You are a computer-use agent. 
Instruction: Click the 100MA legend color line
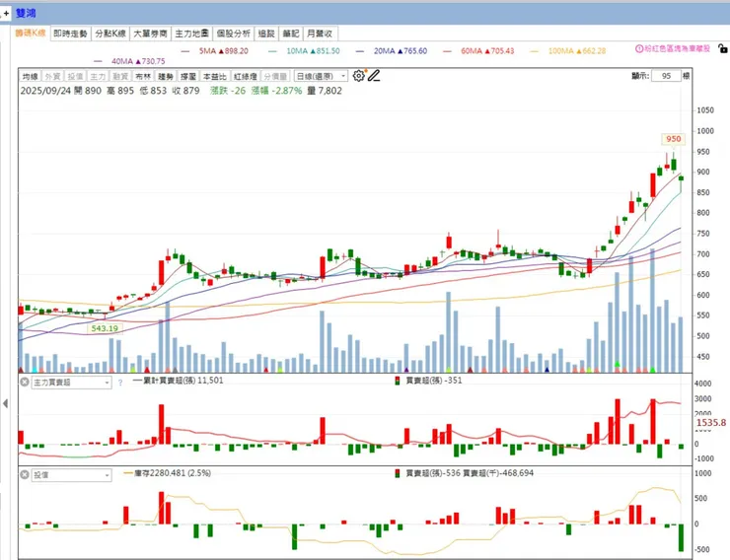[x=534, y=51]
